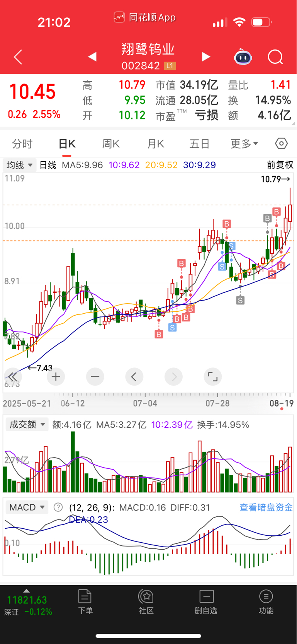Shift chart right with round arrow button
The image size is (297, 644).
[x=174, y=377]
